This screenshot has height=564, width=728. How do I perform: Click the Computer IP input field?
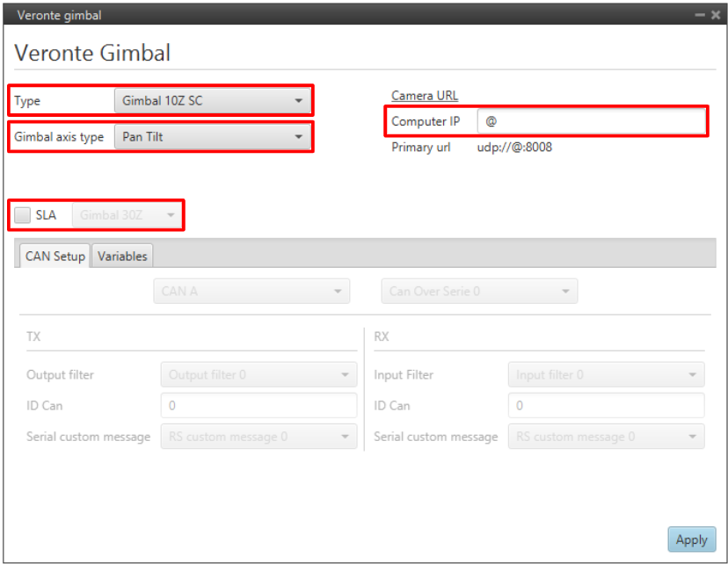point(591,121)
